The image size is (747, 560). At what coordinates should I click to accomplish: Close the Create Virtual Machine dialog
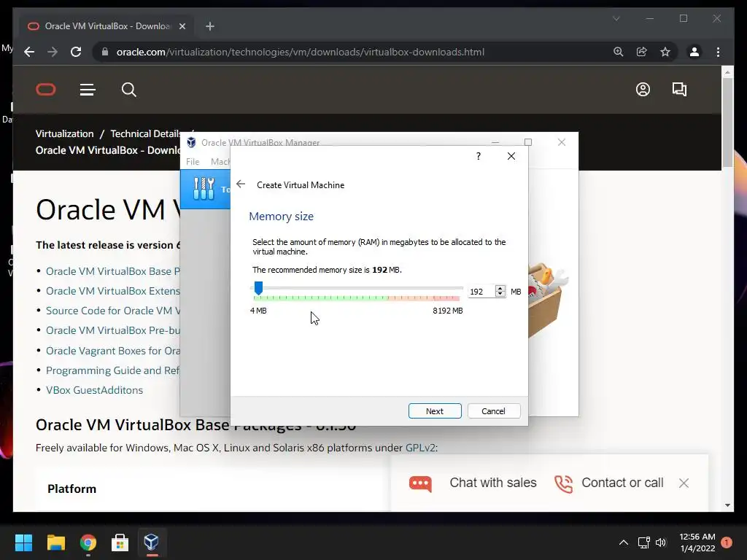tap(511, 156)
